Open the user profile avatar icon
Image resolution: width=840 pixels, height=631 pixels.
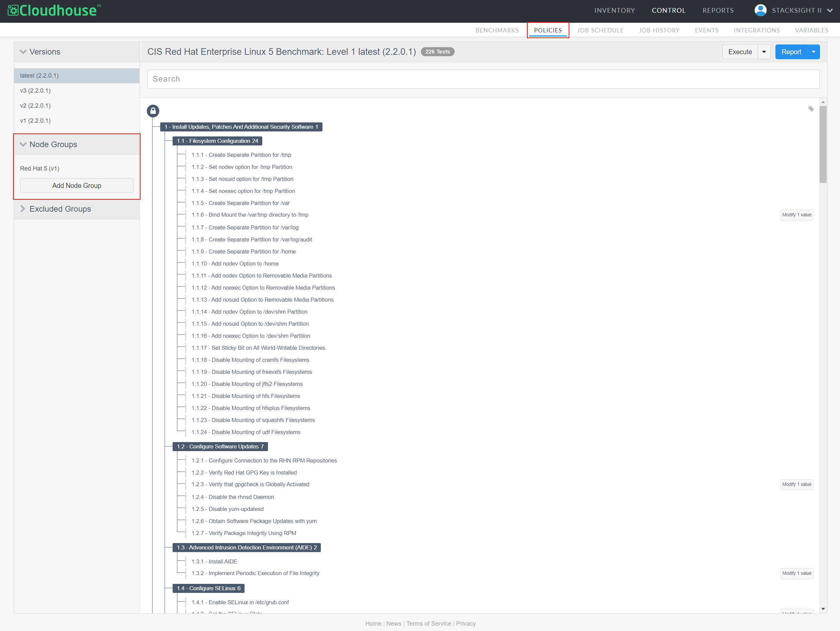click(760, 10)
